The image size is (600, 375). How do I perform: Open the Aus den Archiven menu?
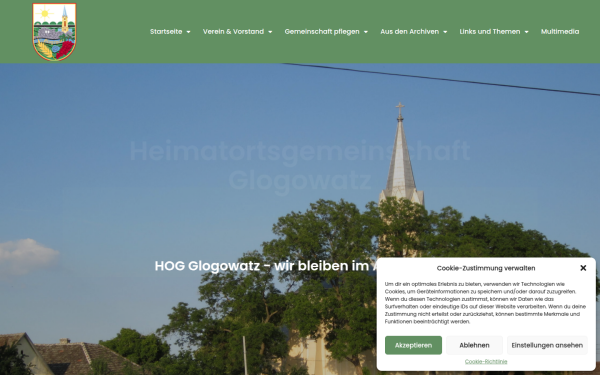pos(409,32)
